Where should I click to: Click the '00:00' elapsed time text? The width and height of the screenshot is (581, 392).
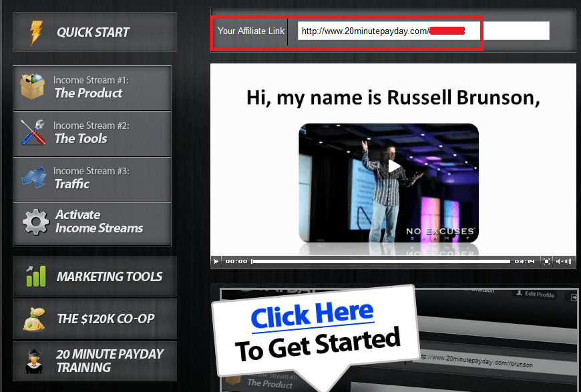click(x=236, y=262)
